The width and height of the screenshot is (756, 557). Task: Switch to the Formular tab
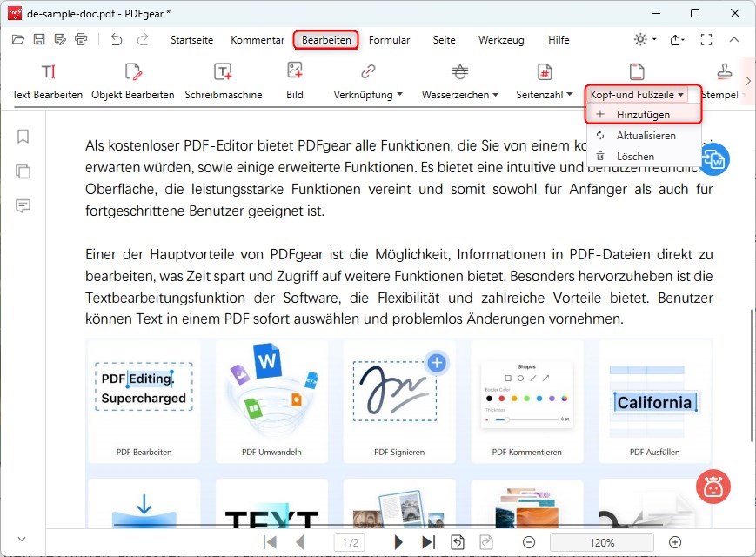(389, 40)
